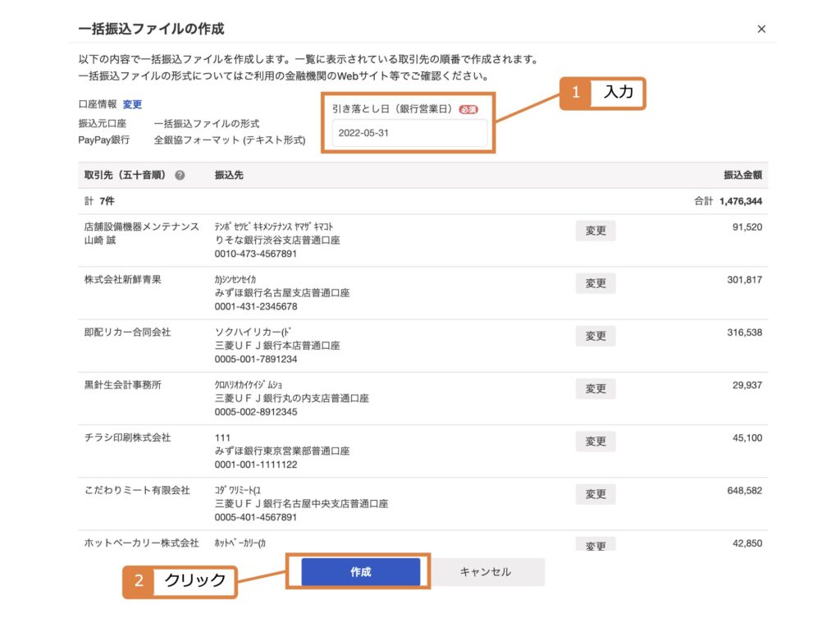Click the help icon next to 取引先（五十音順）
Viewport: 840px width, 623px height.
(x=180, y=176)
